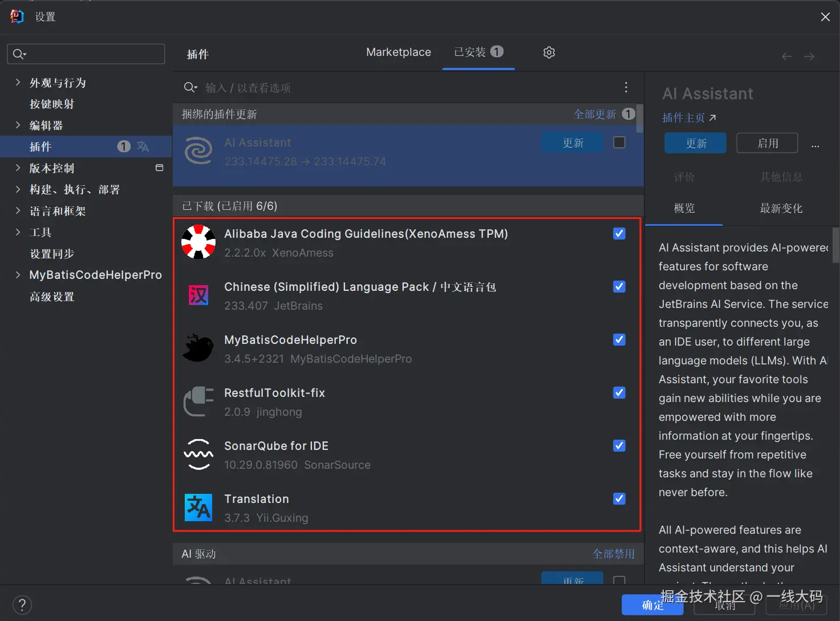The image size is (840, 621).
Task: Expand the 版本控制 settings node
Action: (x=18, y=168)
